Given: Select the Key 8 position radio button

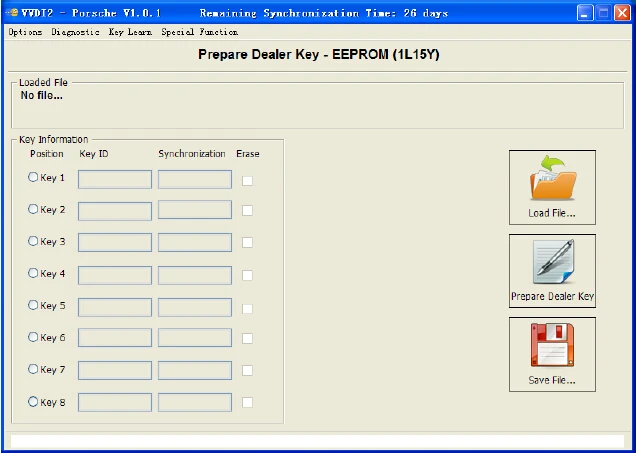Looking at the screenshot, I should tap(33, 401).
